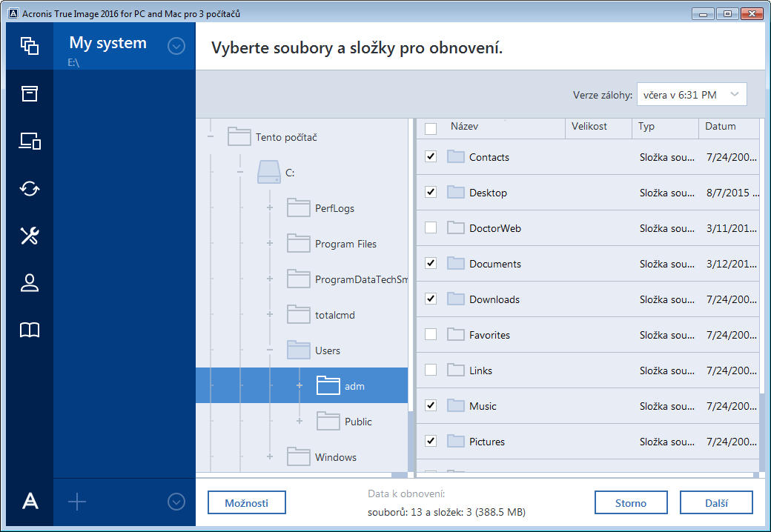Viewport: 771px width, 532px height.
Task: Open the Tools wrench icon in sidebar
Action: tap(30, 236)
